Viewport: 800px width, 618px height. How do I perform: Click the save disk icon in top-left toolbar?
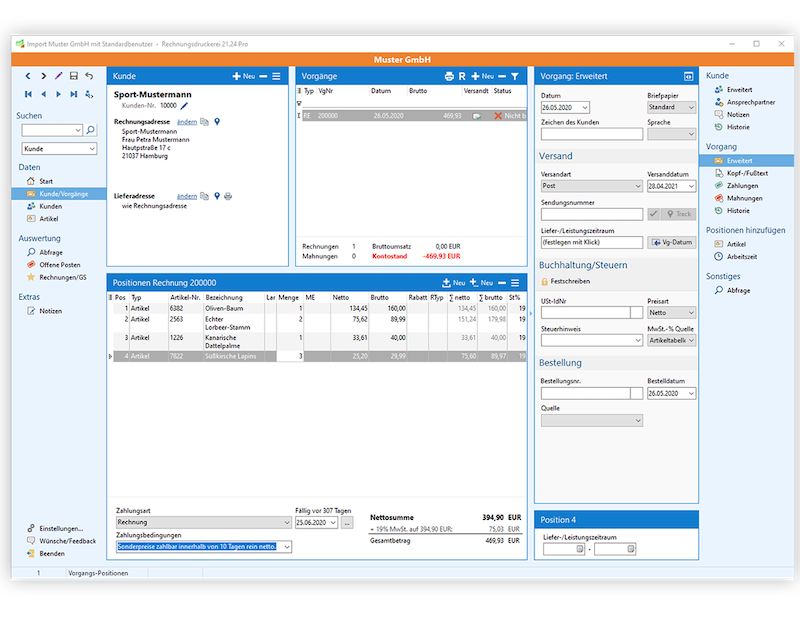coord(74,76)
